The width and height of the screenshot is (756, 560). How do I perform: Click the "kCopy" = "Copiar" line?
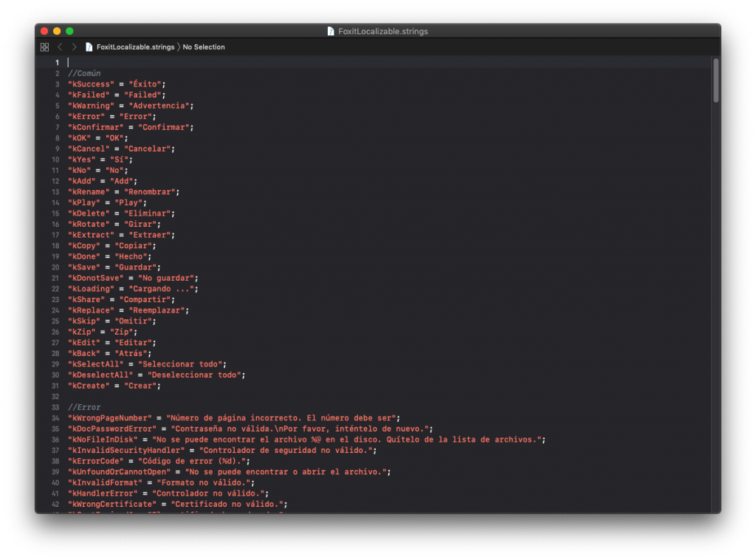112,245
